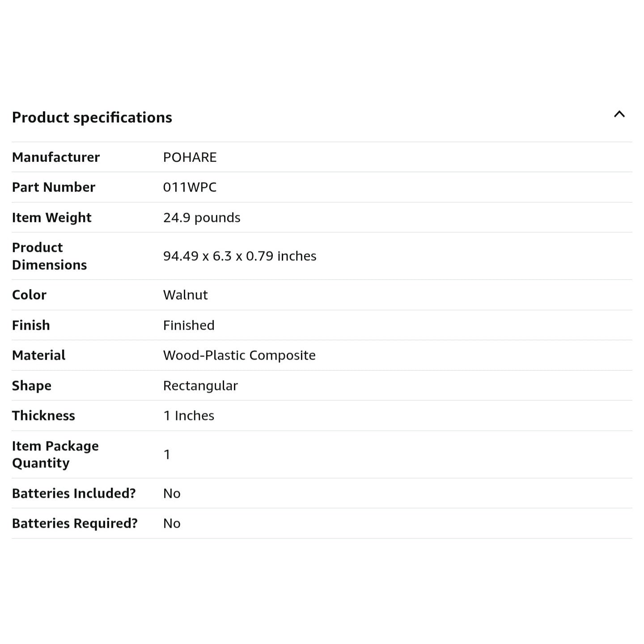Image resolution: width=644 pixels, height=644 pixels.
Task: Click the Item Weight label
Action: 52,218
